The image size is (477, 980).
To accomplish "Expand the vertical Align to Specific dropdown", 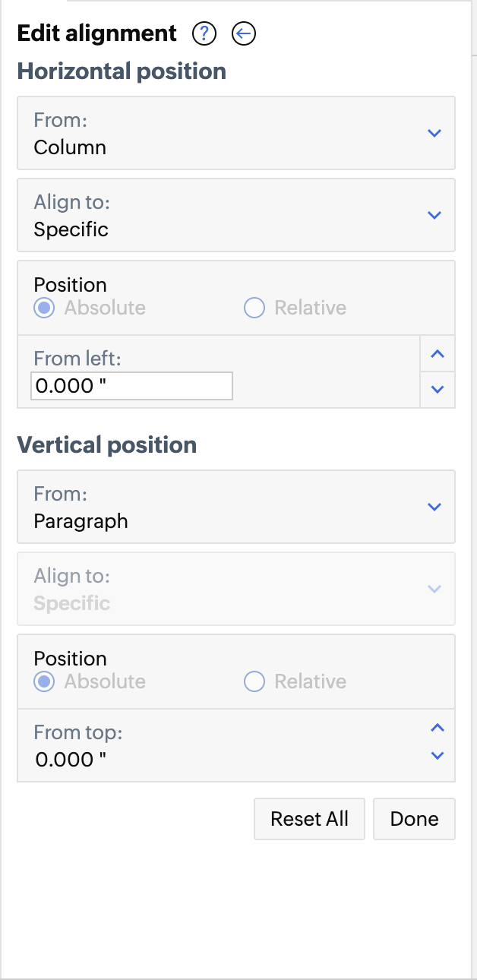I will click(235, 589).
